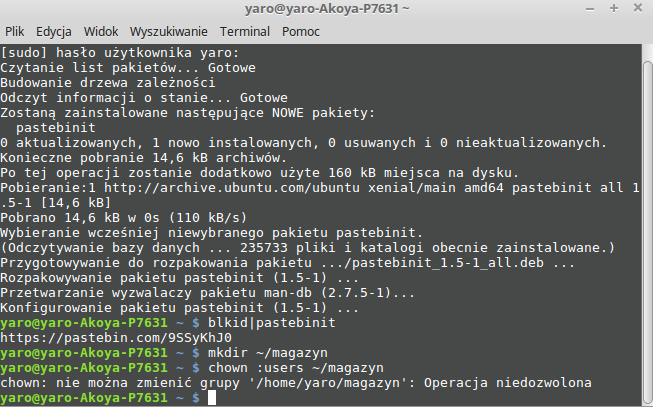The height and width of the screenshot is (407, 653).
Task: Click the indented 'pastebinit' package name
Action: coord(56,128)
